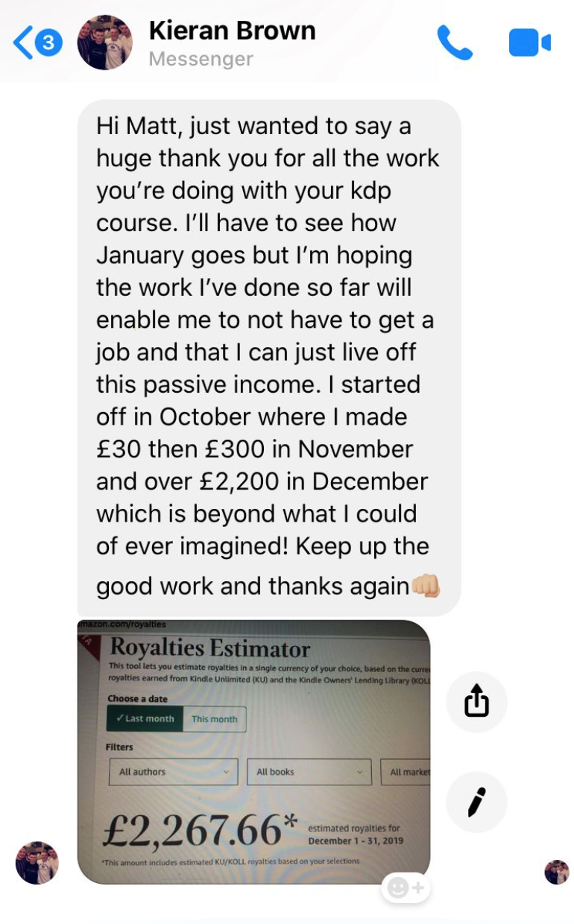Open the Kieran Brown contact name header
This screenshot has width=574, height=924.
pyautogui.click(x=233, y=31)
